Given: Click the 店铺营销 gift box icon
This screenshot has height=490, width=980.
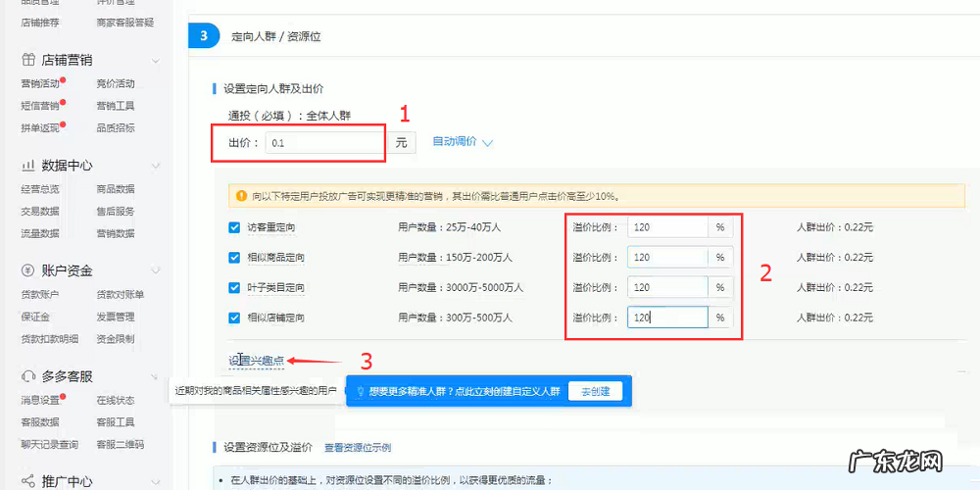Looking at the screenshot, I should [x=28, y=60].
